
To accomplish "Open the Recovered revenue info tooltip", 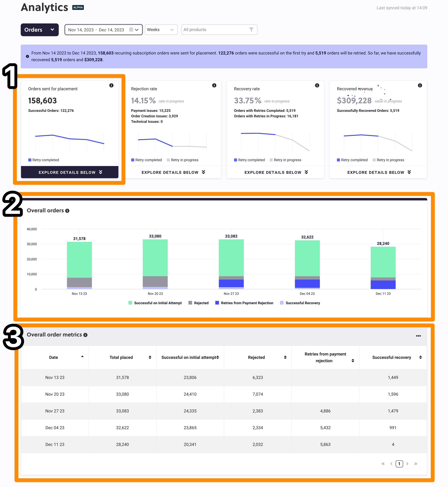I will pos(420,85).
